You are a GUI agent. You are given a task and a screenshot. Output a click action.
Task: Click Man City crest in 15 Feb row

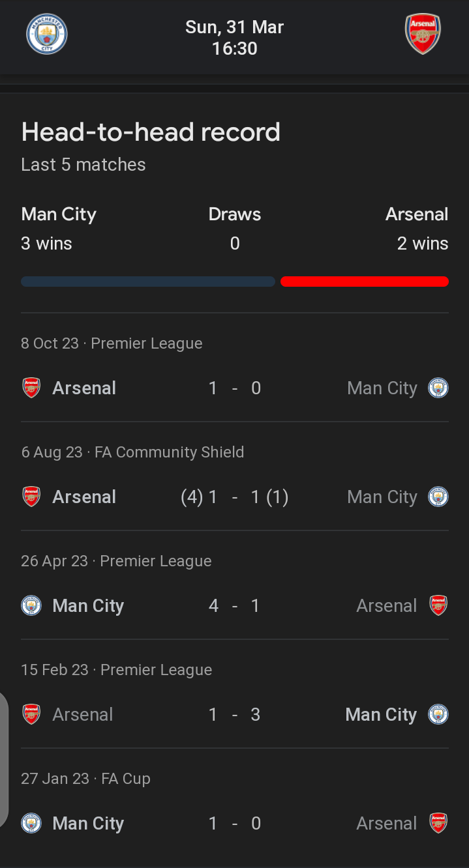tap(438, 715)
